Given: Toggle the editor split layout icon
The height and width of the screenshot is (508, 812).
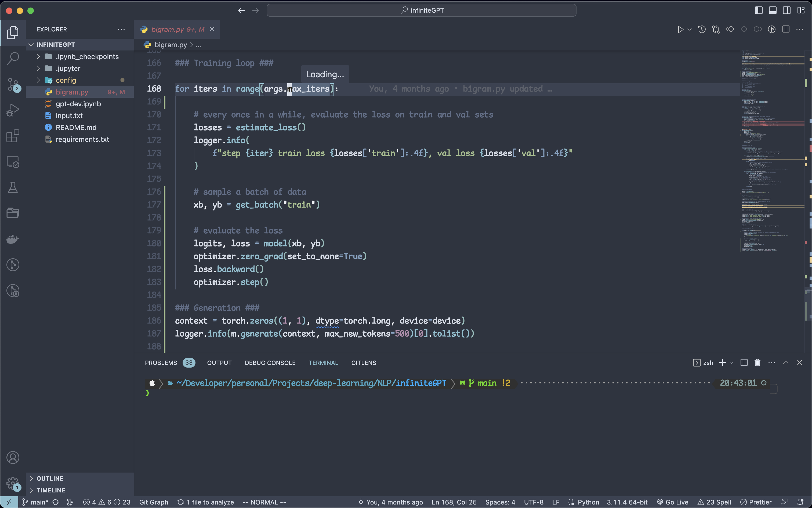Looking at the screenshot, I should pyautogui.click(x=785, y=29).
